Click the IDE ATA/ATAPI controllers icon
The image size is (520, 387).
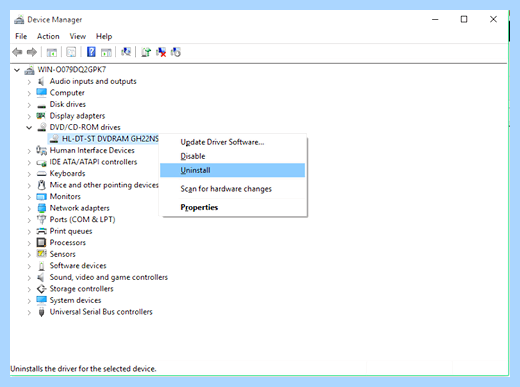(x=41, y=162)
